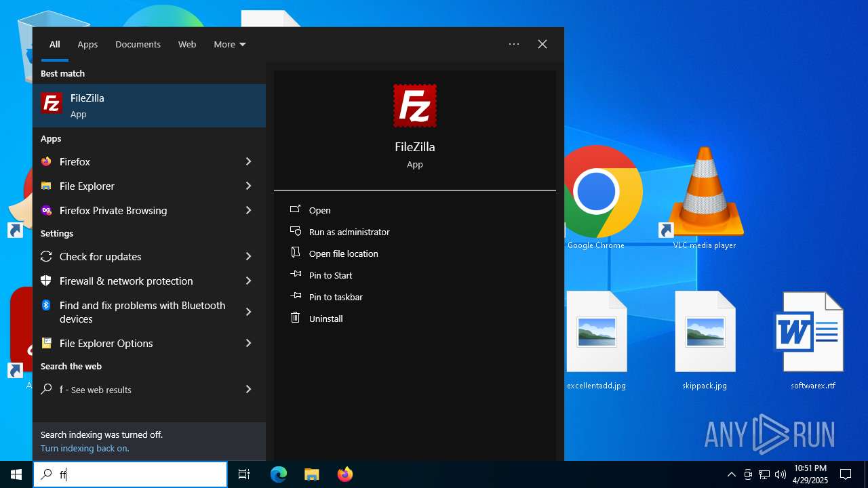Image resolution: width=868 pixels, height=488 pixels.
Task: Expand Firefox Private Browsing arrow
Action: click(x=248, y=210)
